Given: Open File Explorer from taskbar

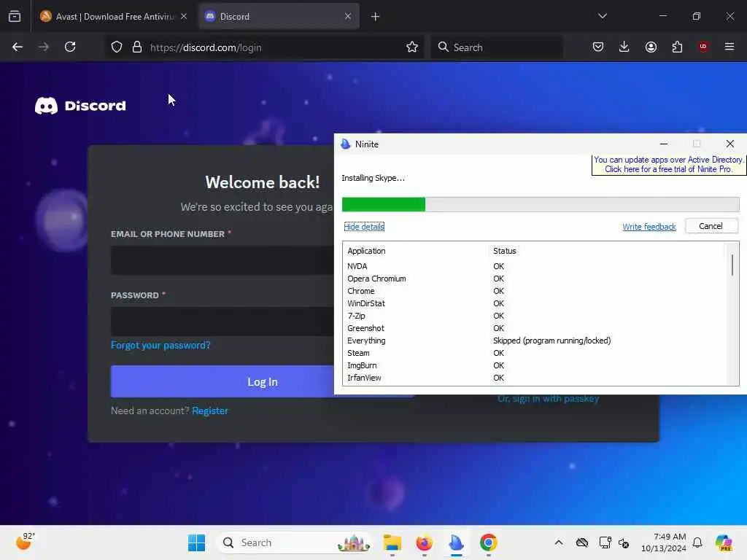Looking at the screenshot, I should click(392, 542).
